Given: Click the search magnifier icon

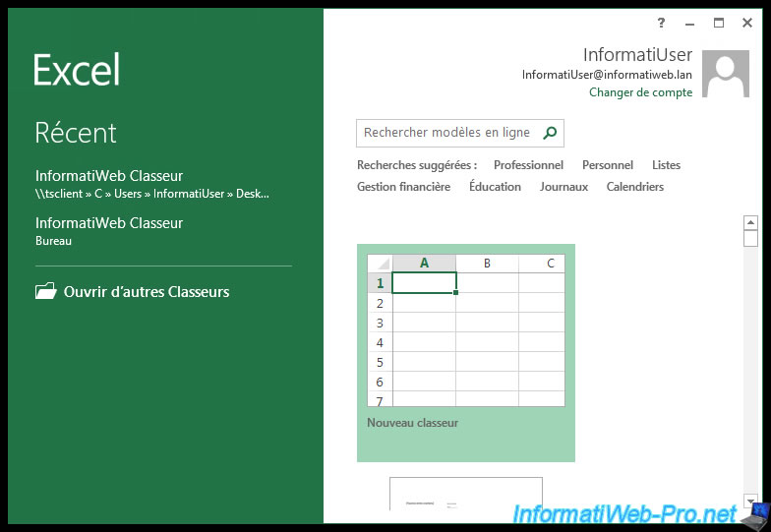Looking at the screenshot, I should (x=550, y=133).
